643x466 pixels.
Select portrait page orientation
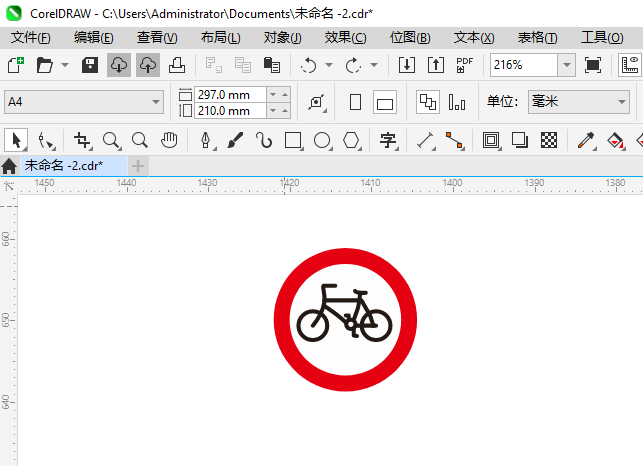click(x=356, y=102)
